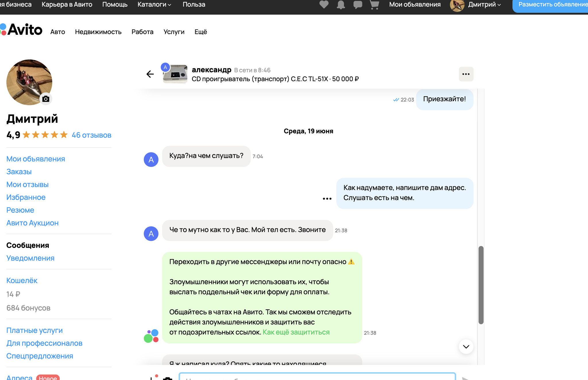The width and height of the screenshot is (588, 380).
Task: Open Недвижимость category
Action: 98,32
